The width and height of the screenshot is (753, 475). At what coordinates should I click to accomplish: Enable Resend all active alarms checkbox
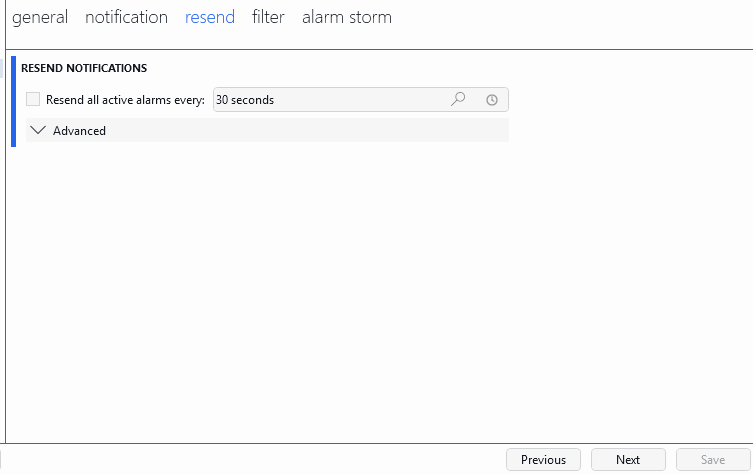(33, 99)
